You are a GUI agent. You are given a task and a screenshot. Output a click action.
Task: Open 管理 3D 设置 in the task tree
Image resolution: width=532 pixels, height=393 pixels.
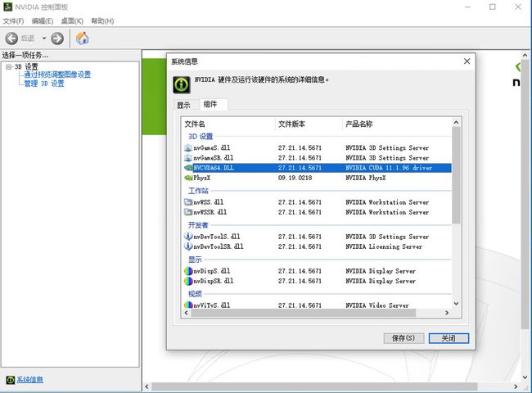point(44,84)
